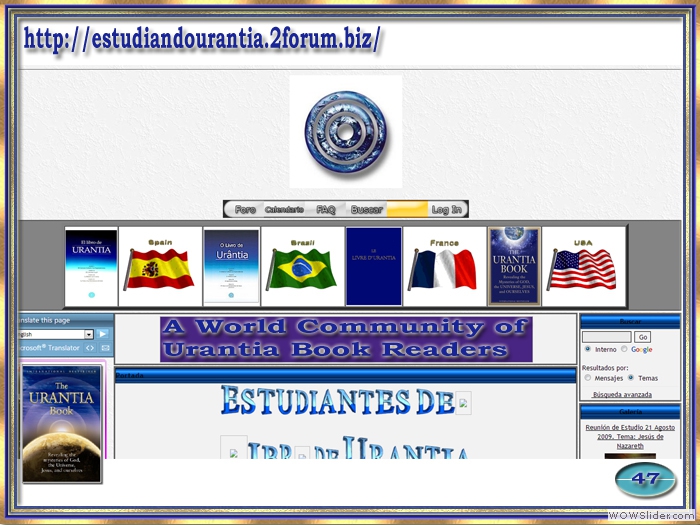Click the translator embed code icon
Image resolution: width=700 pixels, height=525 pixels.
90,348
